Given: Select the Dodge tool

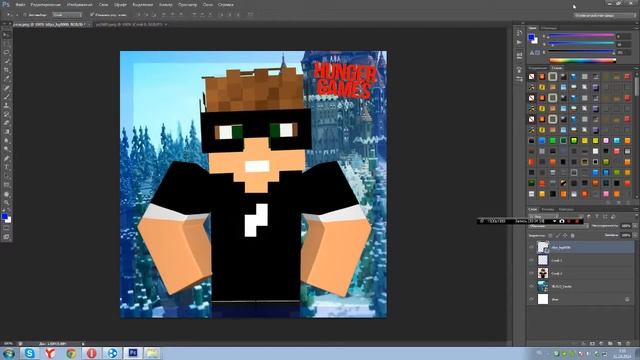Looking at the screenshot, I should tap(6, 149).
